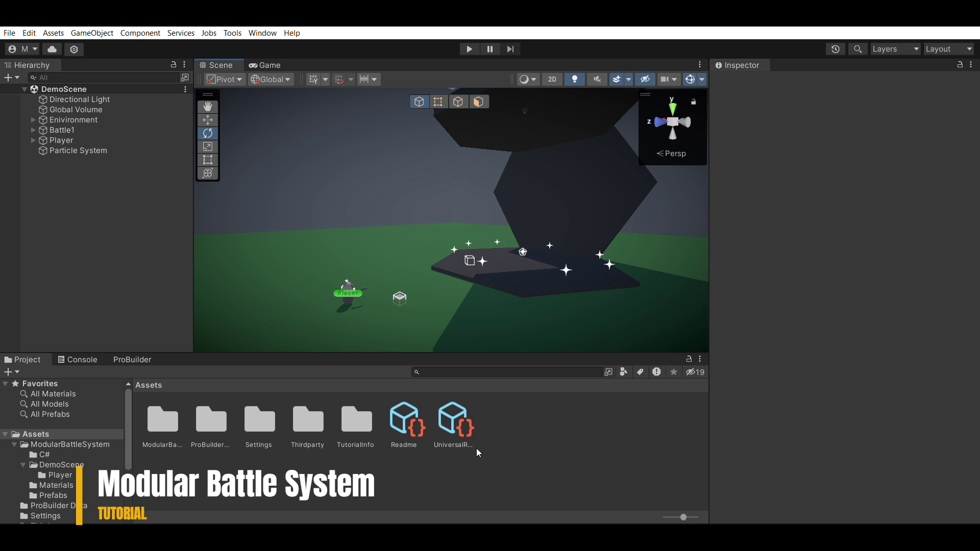
Task: Switch to the Console tab
Action: tap(77, 359)
